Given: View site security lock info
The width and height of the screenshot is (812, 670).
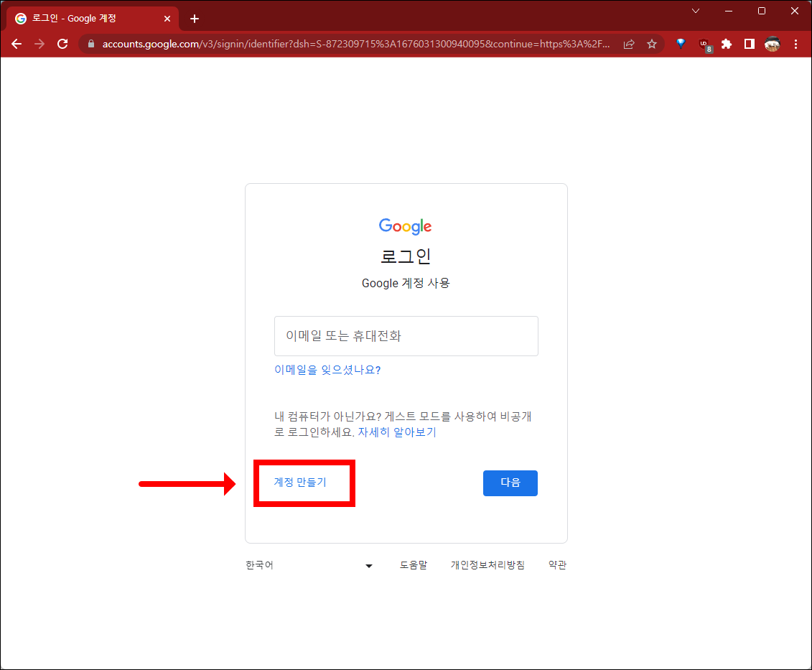Looking at the screenshot, I should (x=91, y=44).
